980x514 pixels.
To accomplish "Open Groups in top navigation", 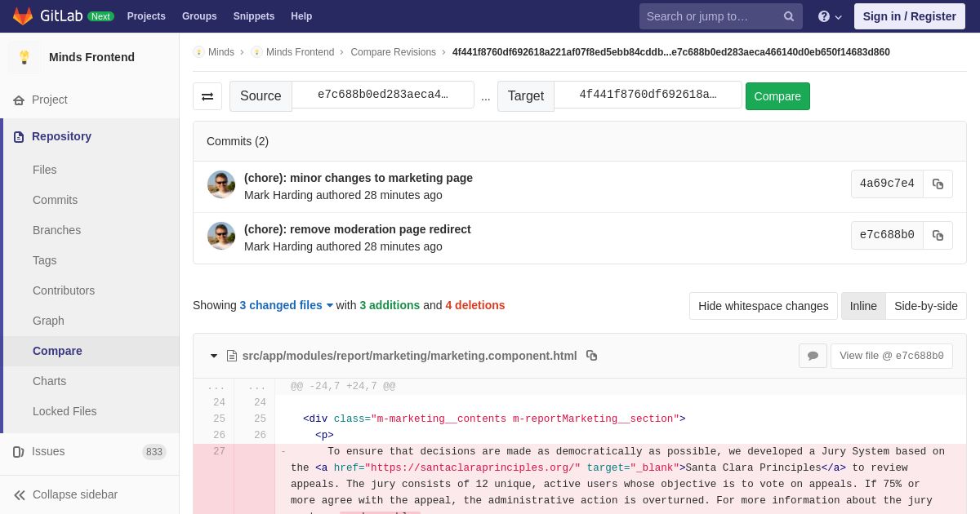I will click(x=199, y=16).
